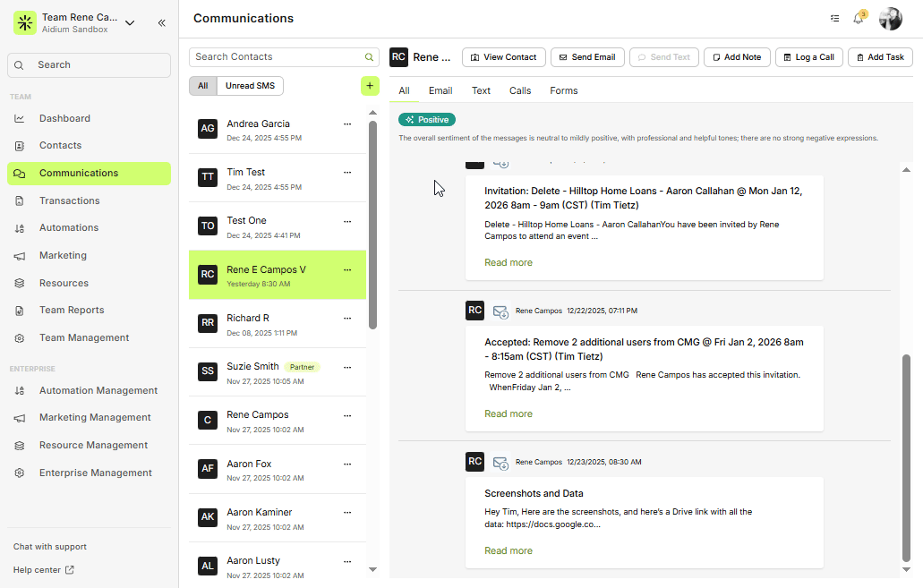Click the message list vertical scrollbar thumb

click(905, 456)
